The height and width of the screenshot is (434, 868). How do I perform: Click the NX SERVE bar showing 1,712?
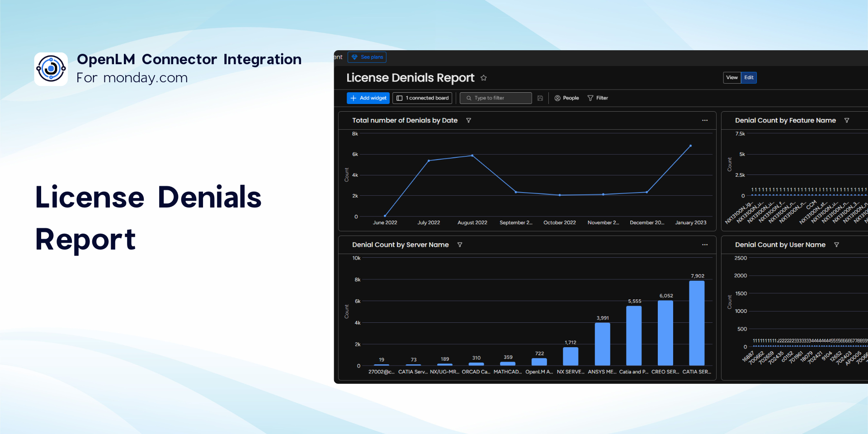[x=571, y=356]
